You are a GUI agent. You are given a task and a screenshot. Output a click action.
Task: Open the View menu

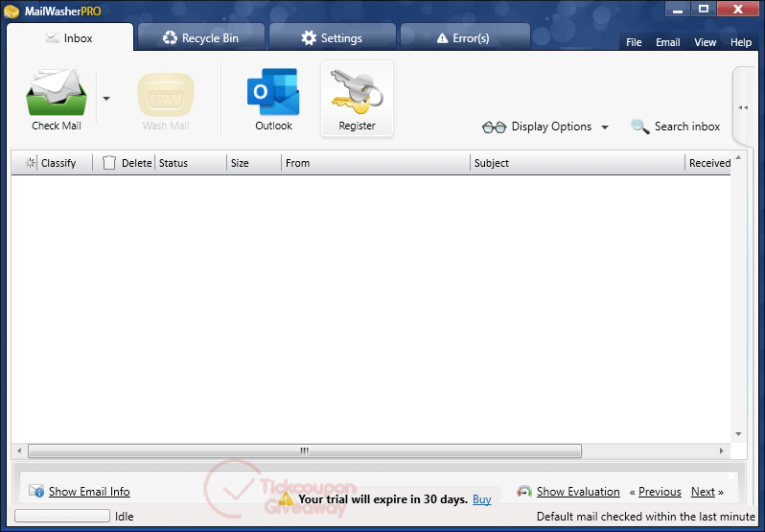click(705, 42)
